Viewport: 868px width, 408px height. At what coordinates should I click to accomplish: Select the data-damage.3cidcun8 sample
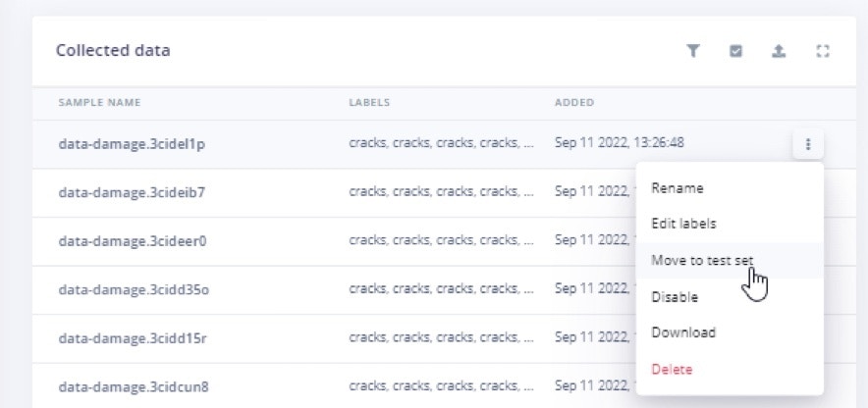[x=134, y=386]
